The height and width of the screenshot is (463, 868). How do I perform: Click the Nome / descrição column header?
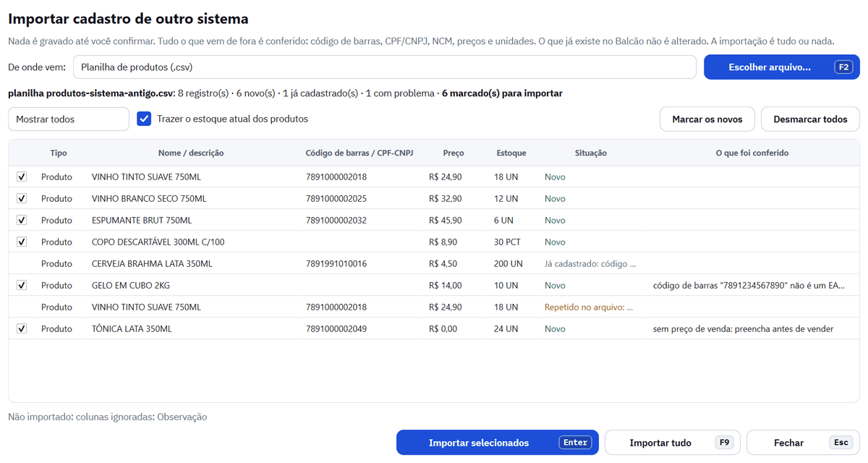(x=191, y=153)
